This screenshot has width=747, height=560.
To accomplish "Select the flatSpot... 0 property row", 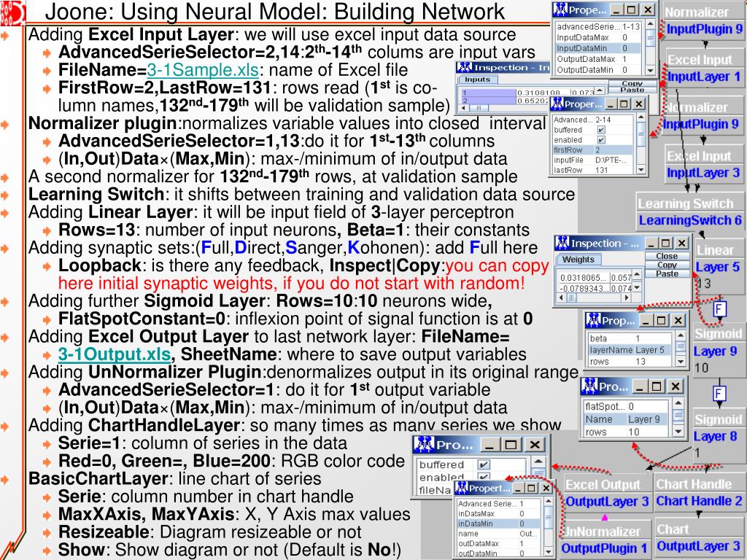I will [627, 406].
